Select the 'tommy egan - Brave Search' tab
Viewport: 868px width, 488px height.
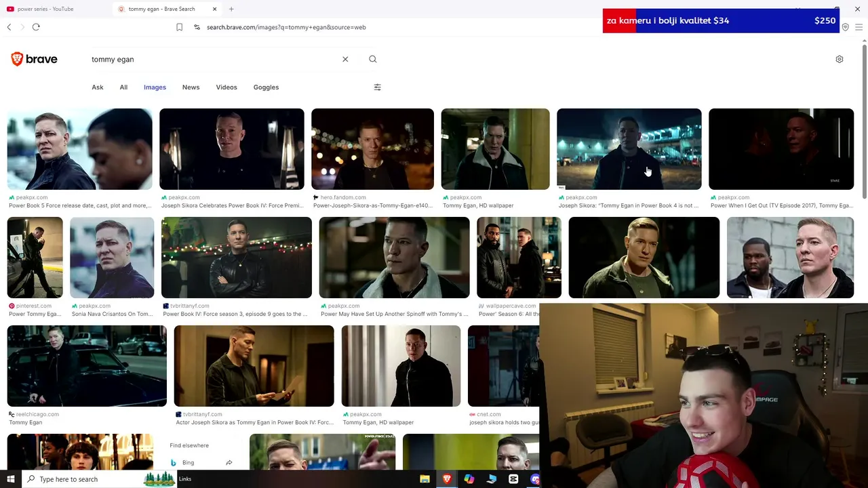[161, 9]
